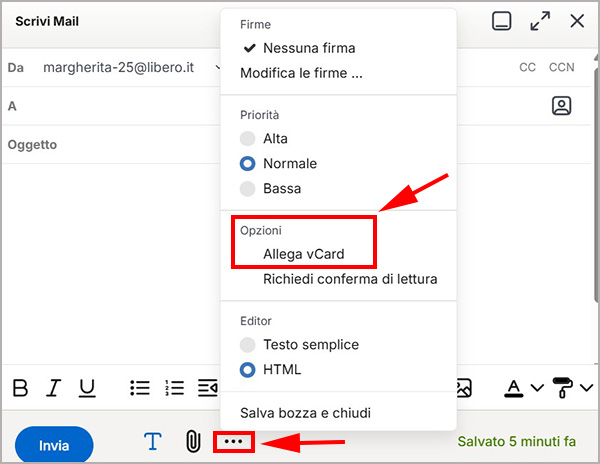
Task: Click the Oggetto subject field
Action: (x=111, y=145)
